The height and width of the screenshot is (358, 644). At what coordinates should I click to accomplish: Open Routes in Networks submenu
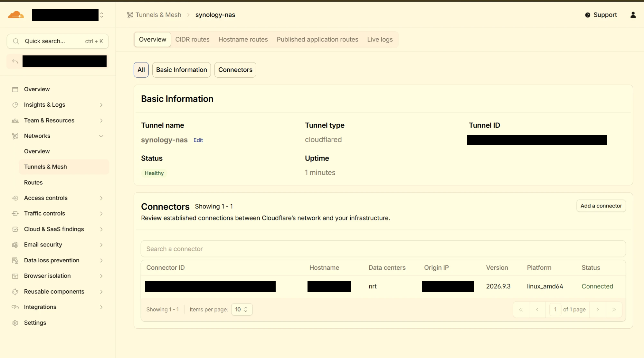coord(33,183)
